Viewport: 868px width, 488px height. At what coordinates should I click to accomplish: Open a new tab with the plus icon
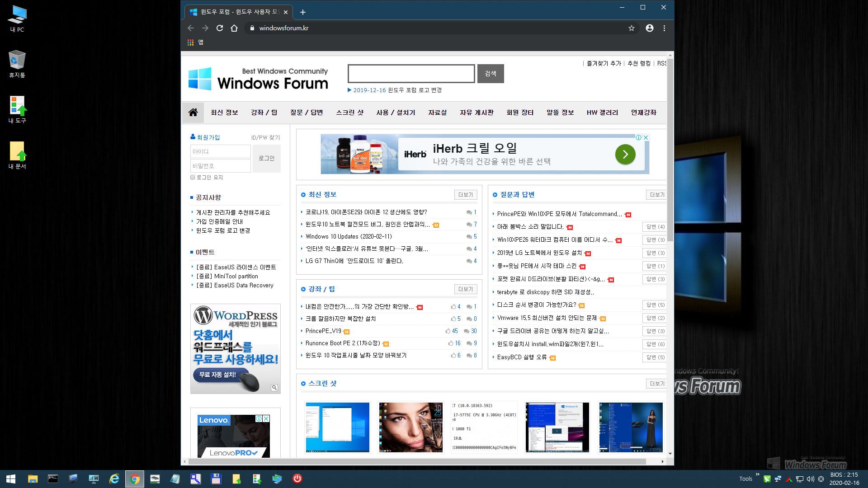(303, 12)
